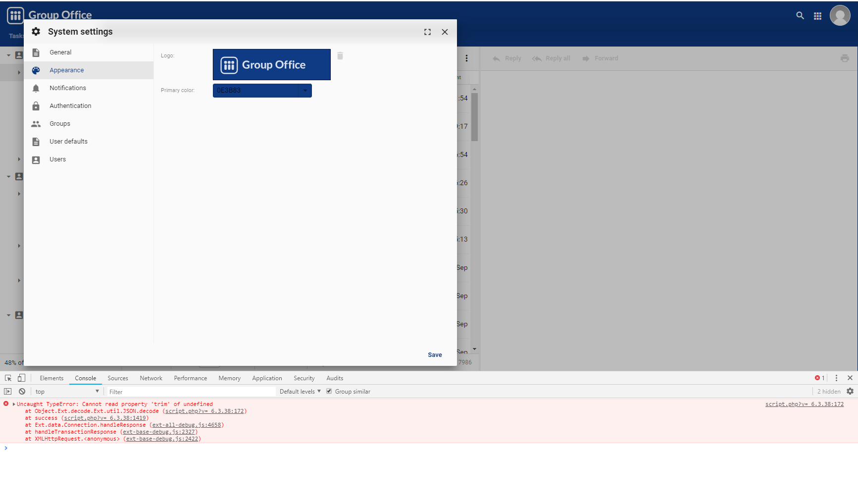The width and height of the screenshot is (858, 504).
Task: Open the script.php error source link
Action: (x=804, y=404)
